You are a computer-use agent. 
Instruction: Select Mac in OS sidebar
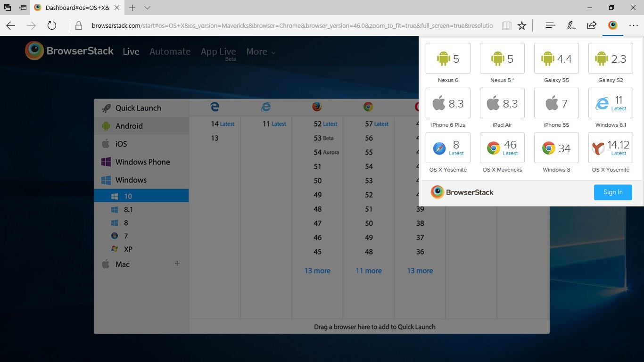pos(141,264)
